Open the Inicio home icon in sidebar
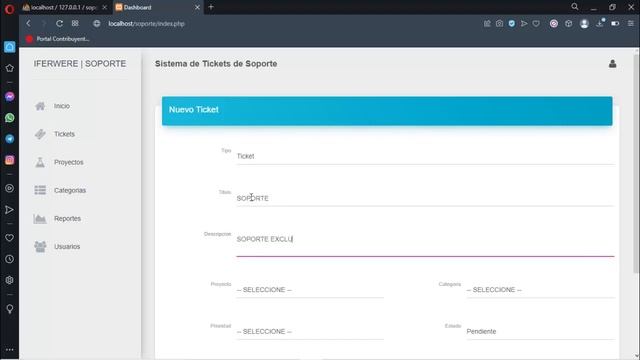The image size is (640, 360). click(40, 106)
